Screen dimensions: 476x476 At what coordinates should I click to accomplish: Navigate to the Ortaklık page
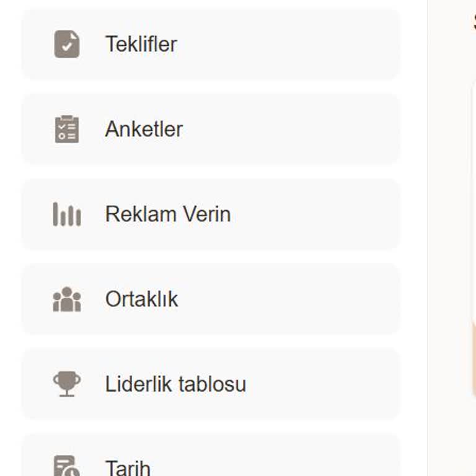[211, 299]
